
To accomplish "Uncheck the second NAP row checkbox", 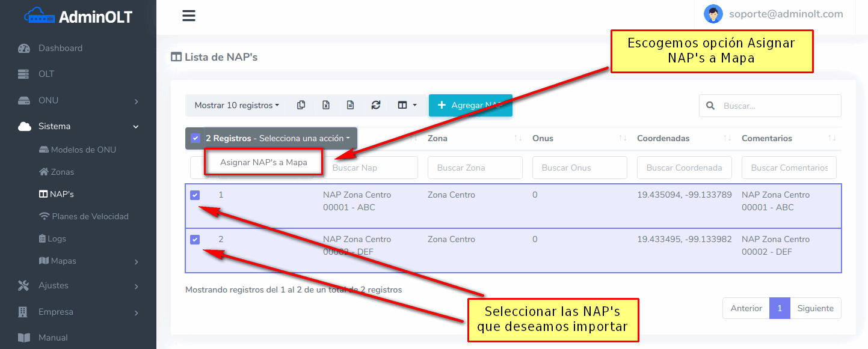I will coord(195,239).
